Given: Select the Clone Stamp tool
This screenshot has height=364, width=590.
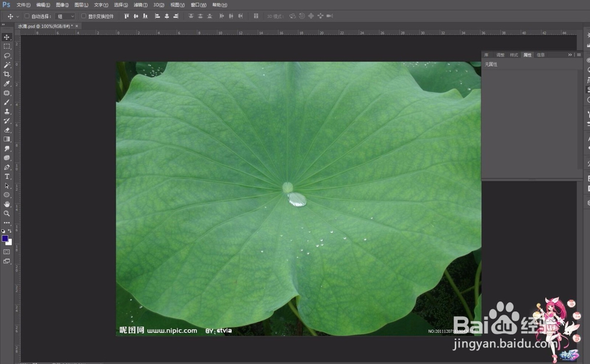Looking at the screenshot, I should [7, 112].
